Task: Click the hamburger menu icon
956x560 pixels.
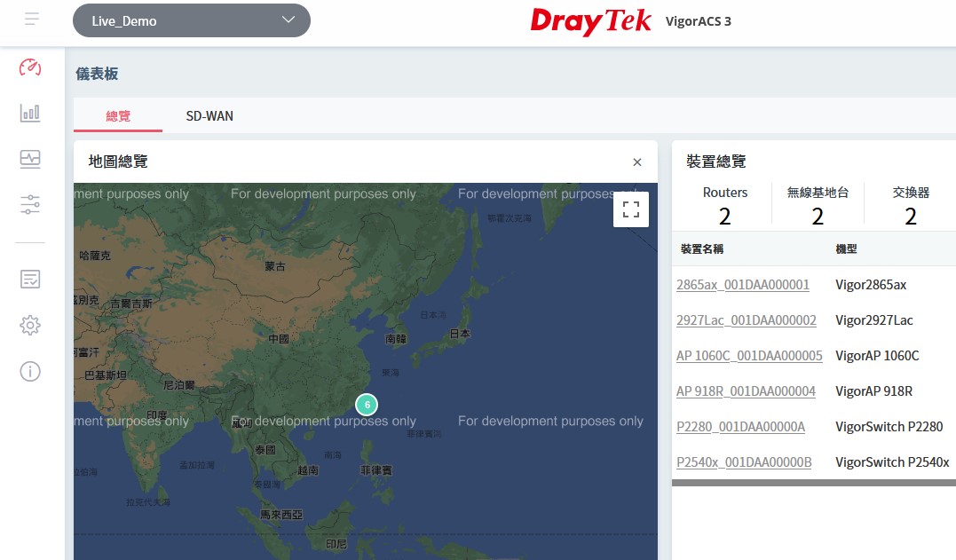Action: coord(33,19)
